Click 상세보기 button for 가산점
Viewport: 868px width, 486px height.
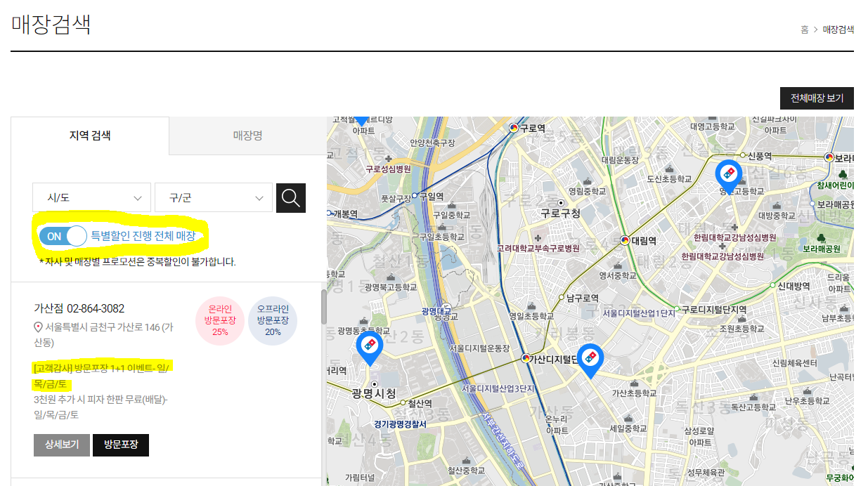(62, 445)
